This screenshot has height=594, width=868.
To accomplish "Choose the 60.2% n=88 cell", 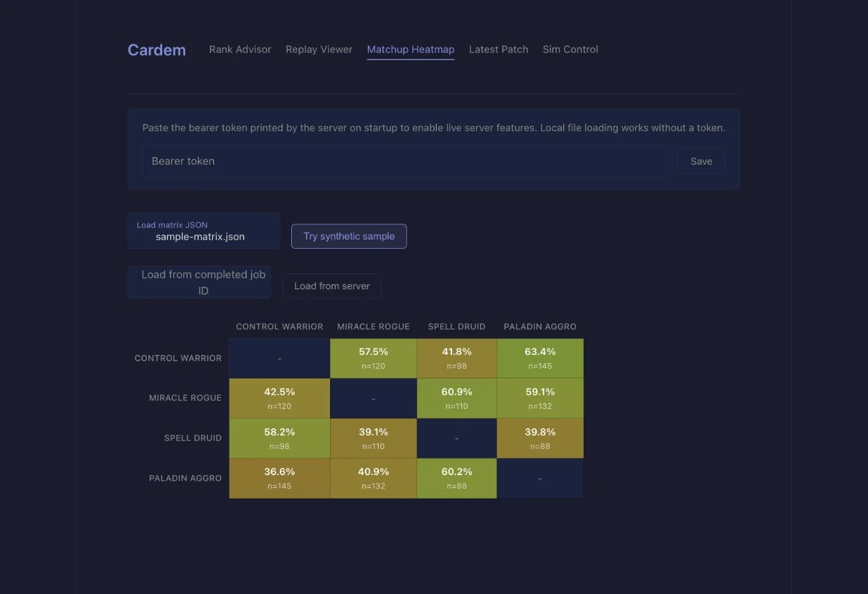I will point(457,478).
